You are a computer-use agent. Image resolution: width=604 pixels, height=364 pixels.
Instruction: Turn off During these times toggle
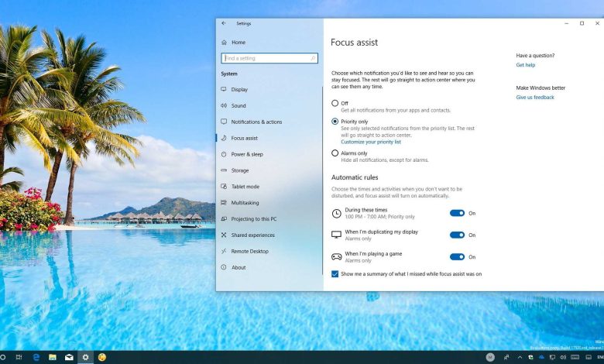pos(457,213)
